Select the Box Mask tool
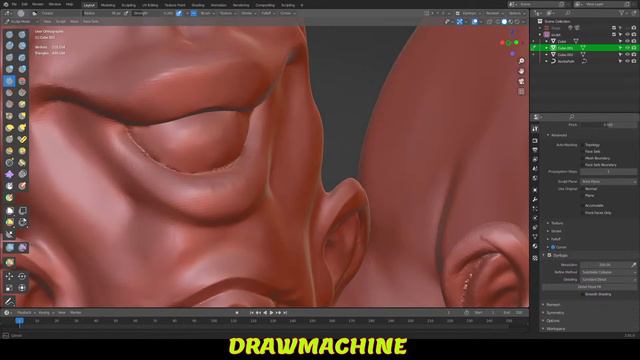 tap(9, 211)
